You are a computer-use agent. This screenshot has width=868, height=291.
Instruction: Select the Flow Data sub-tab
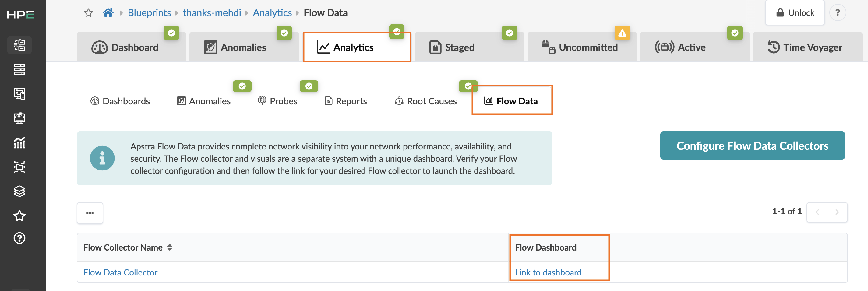click(x=511, y=101)
